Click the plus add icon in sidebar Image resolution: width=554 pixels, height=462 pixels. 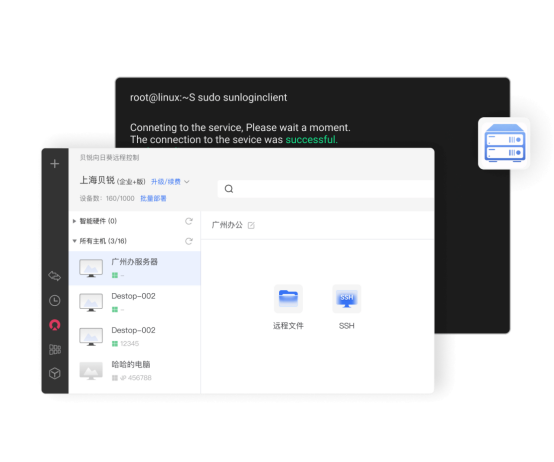54,164
